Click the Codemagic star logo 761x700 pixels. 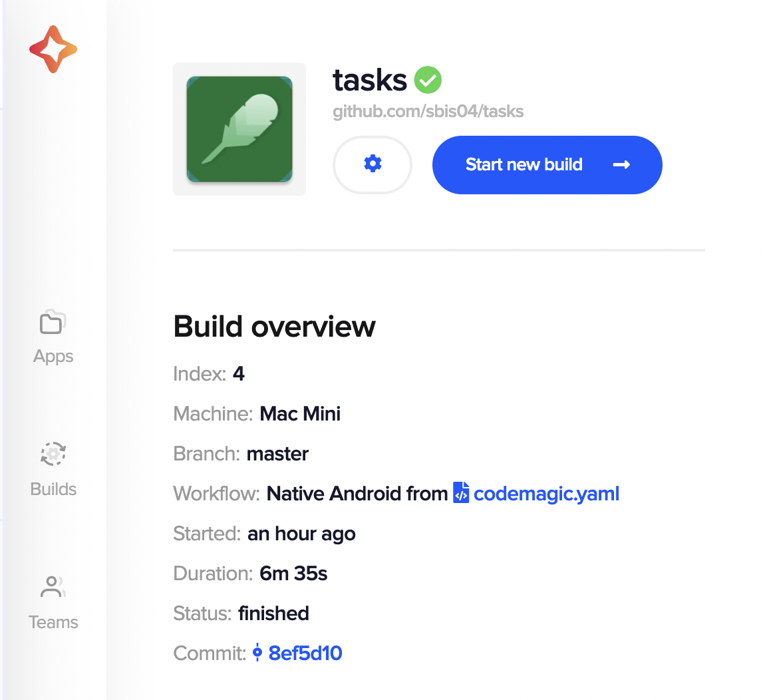click(53, 49)
